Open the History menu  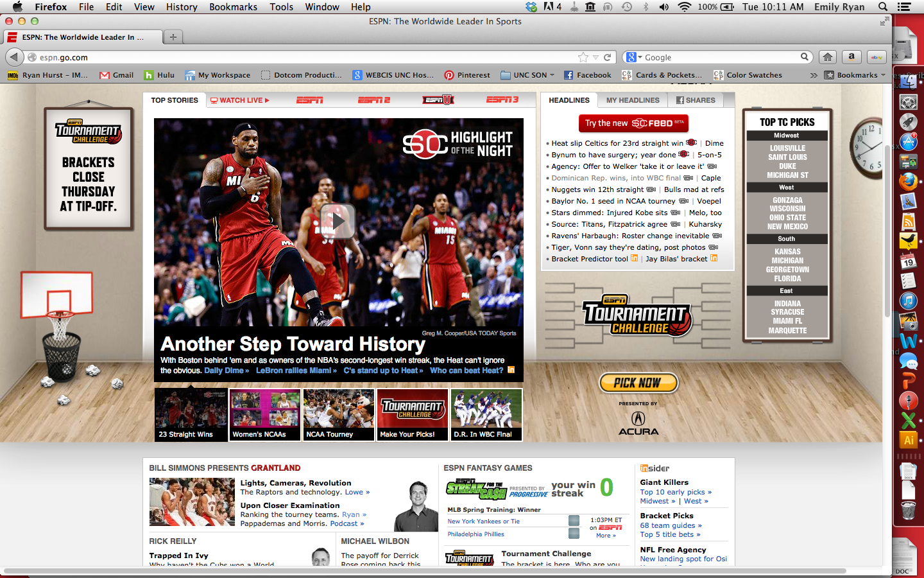[x=182, y=6]
